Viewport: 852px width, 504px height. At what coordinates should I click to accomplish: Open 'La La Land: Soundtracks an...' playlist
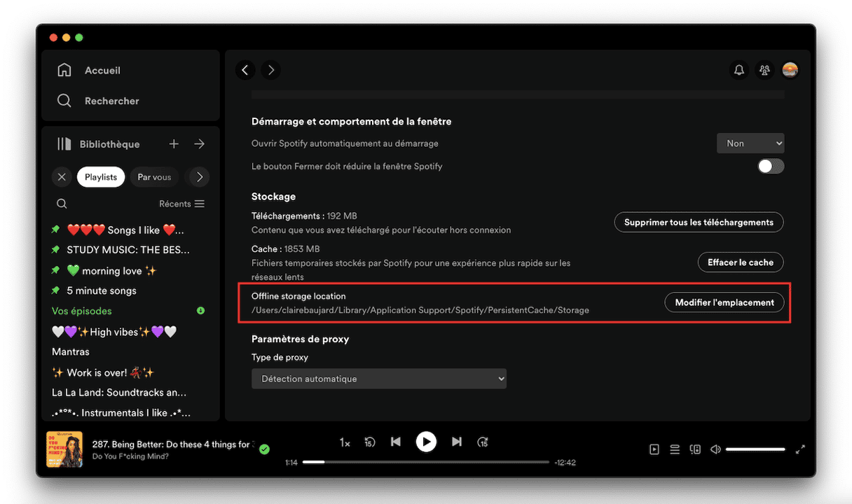tap(119, 393)
